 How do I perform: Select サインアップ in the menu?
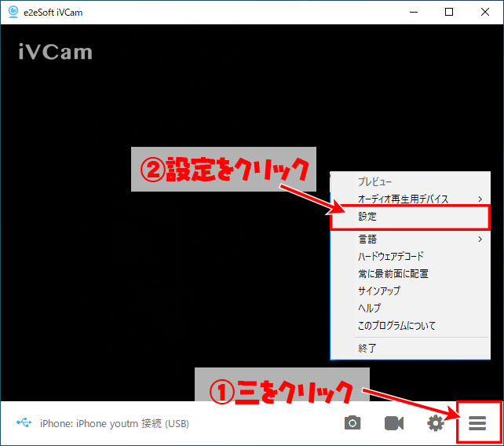point(410,291)
